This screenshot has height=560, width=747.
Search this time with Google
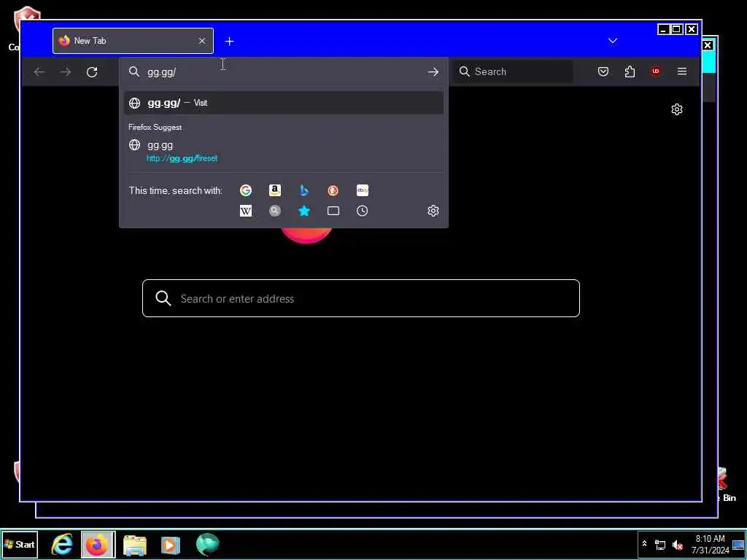coord(246,190)
